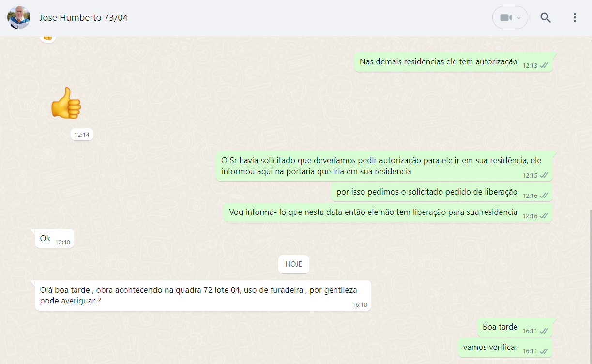Image resolution: width=592 pixels, height=364 pixels.
Task: Click read receipt ticks on 'vamos verificar'
Action: tap(544, 351)
